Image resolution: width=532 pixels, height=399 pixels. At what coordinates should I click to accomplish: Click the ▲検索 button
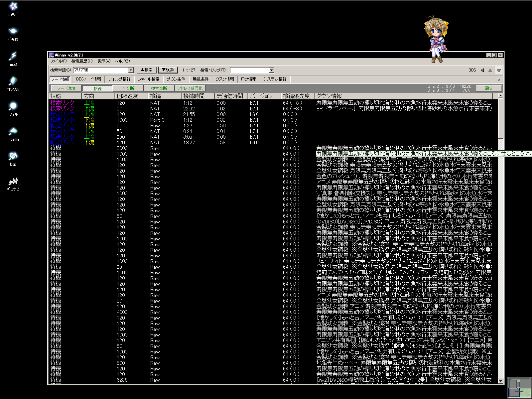(x=147, y=70)
